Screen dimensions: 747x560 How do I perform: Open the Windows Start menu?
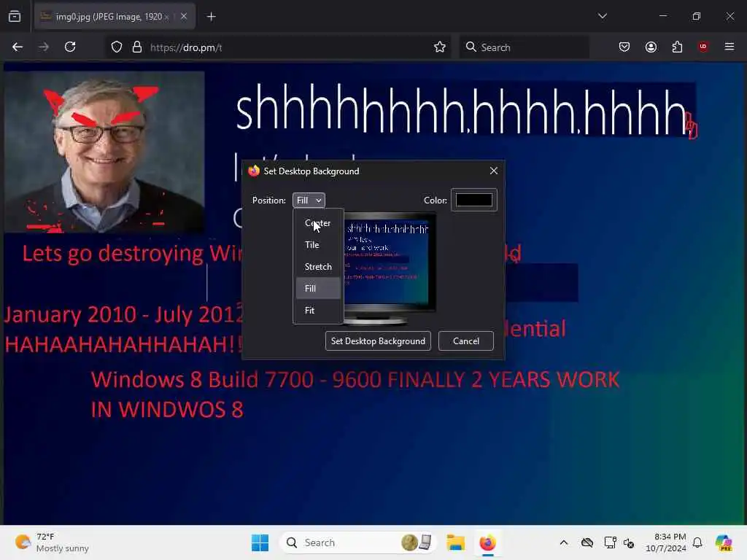coord(260,542)
